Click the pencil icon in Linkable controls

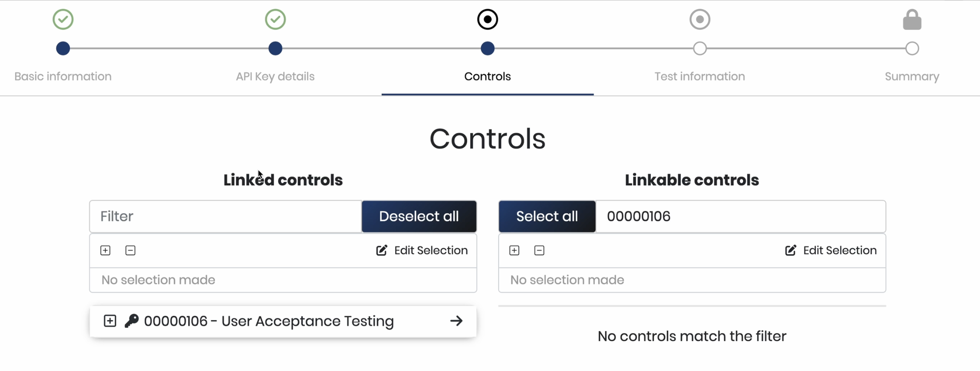pos(791,251)
